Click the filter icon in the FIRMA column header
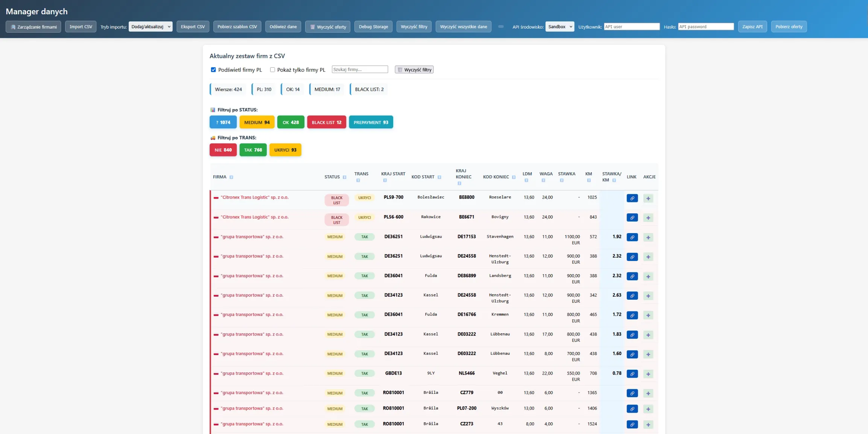Screen dimensions: 868x434 [231, 177]
